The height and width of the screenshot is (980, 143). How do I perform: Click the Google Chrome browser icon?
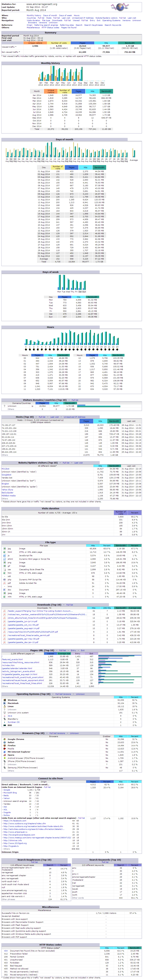[x=5, y=739]
